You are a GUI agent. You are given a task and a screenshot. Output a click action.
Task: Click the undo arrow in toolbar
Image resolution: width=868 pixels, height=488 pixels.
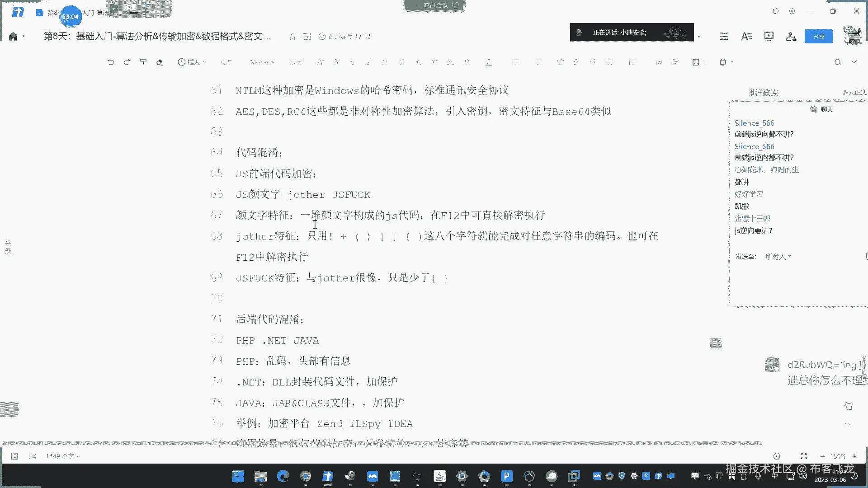[x=111, y=62]
